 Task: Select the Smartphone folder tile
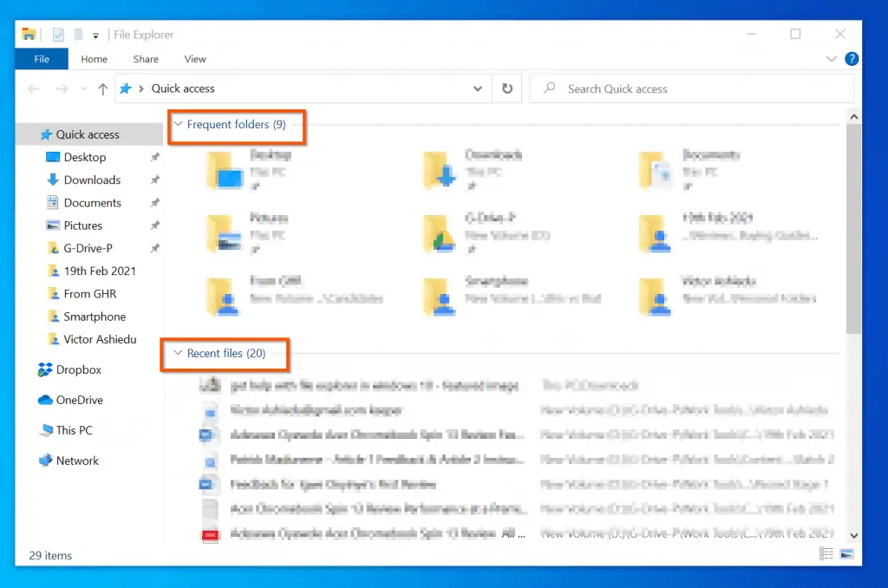[x=513, y=295]
